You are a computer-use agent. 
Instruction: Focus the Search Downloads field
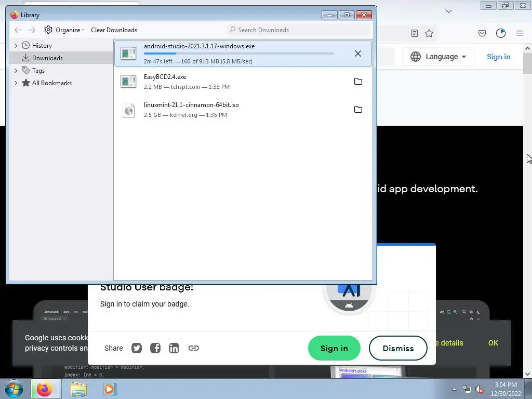point(299,30)
